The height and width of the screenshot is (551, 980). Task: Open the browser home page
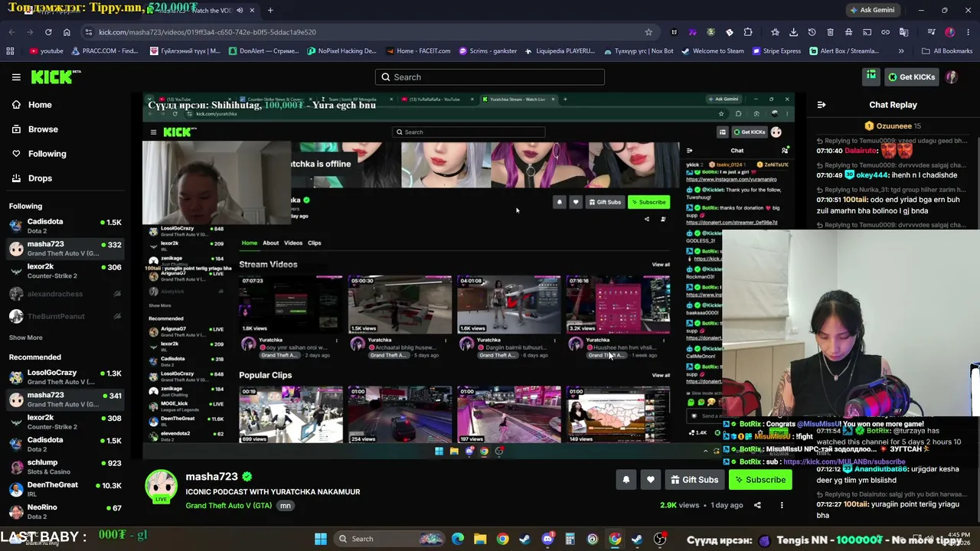click(x=67, y=32)
